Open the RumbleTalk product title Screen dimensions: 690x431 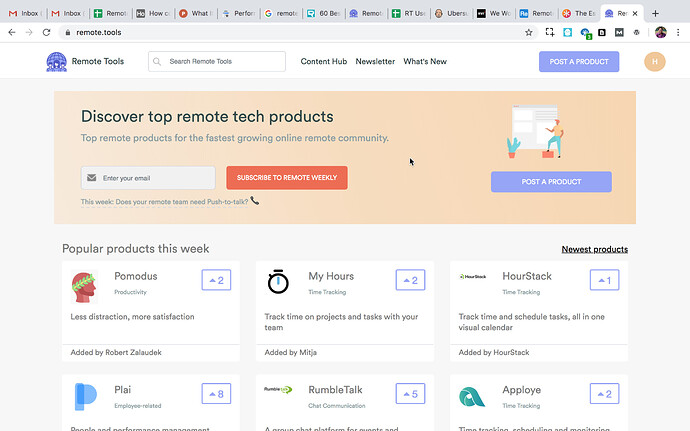(x=335, y=390)
